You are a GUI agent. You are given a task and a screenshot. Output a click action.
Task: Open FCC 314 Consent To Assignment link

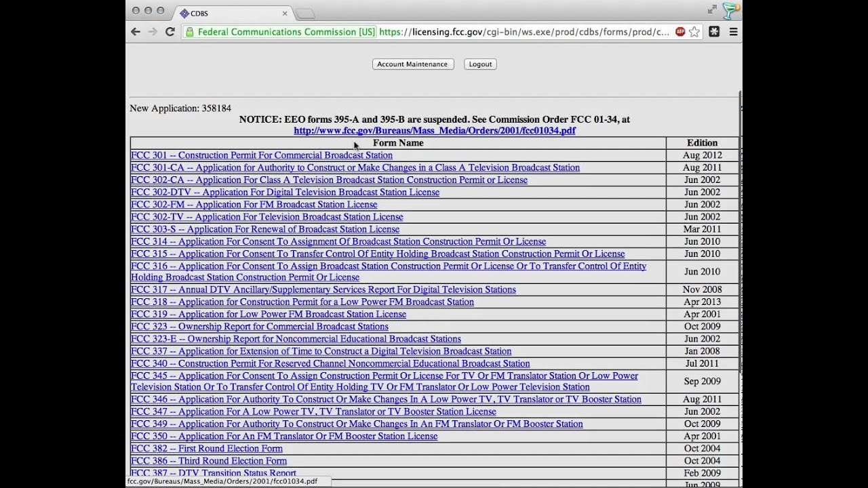pyautogui.click(x=338, y=241)
